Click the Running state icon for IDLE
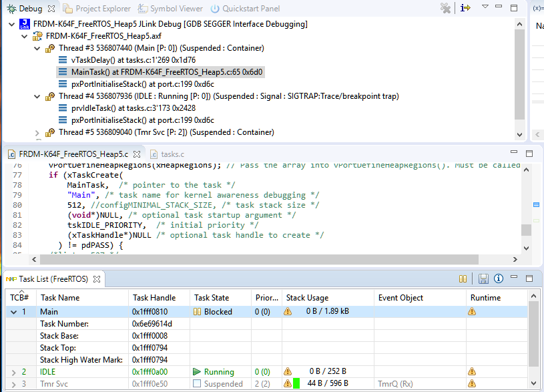 pyautogui.click(x=197, y=372)
